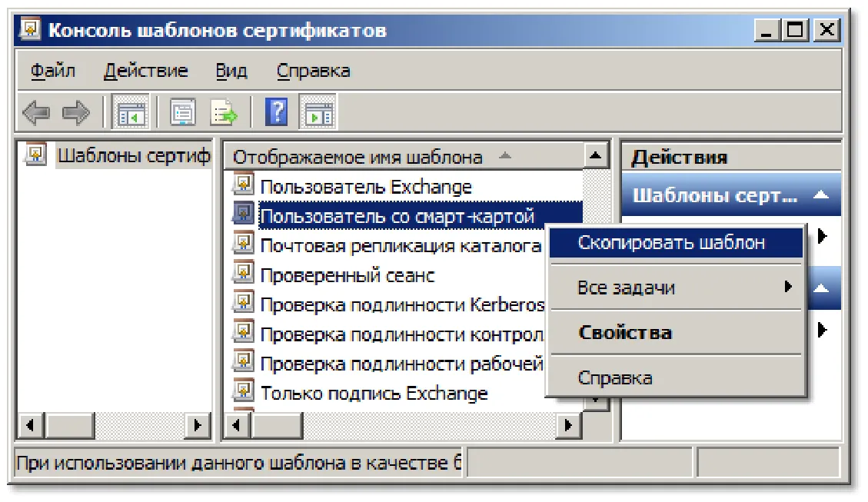
Task: Open the Действие menu
Action: pyautogui.click(x=145, y=71)
